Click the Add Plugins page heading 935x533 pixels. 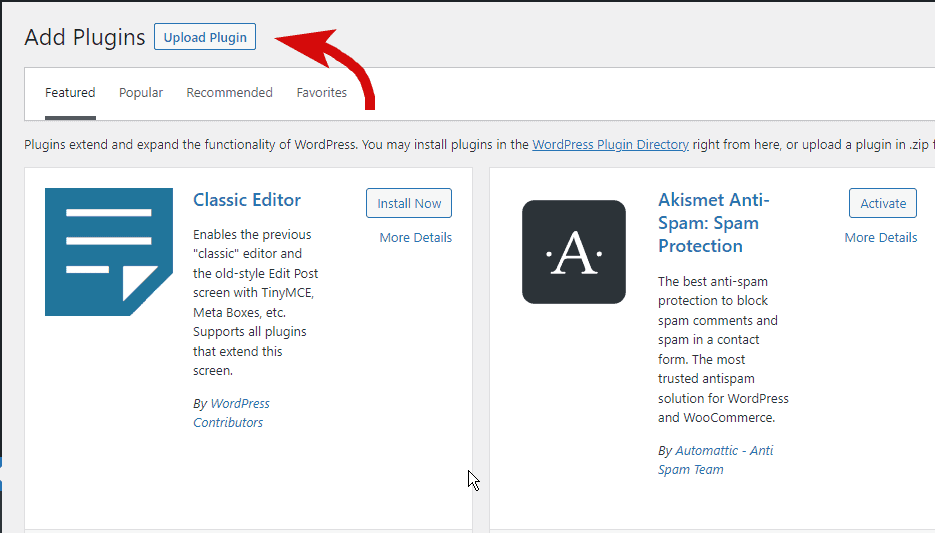click(x=85, y=37)
